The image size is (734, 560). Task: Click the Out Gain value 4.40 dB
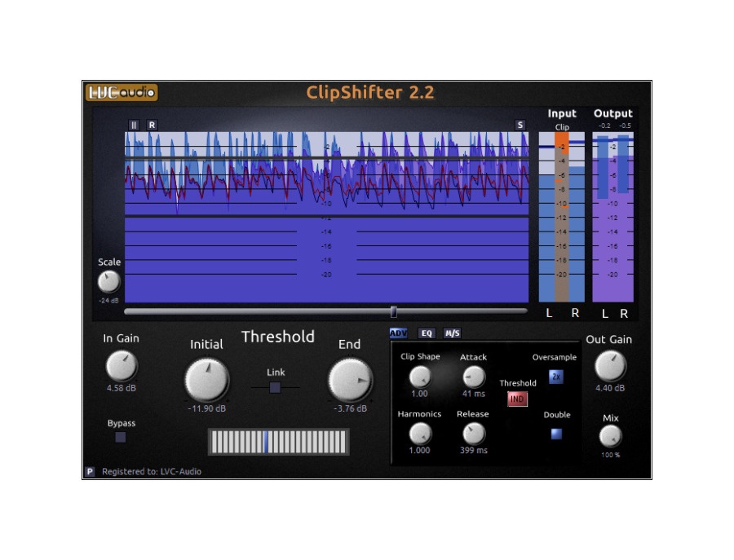click(x=610, y=388)
